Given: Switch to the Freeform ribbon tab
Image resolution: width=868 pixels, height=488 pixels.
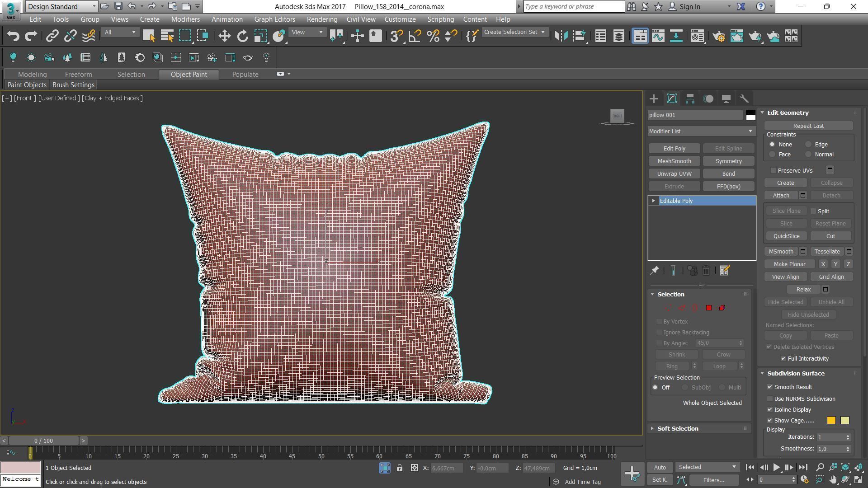Looking at the screenshot, I should coord(78,75).
